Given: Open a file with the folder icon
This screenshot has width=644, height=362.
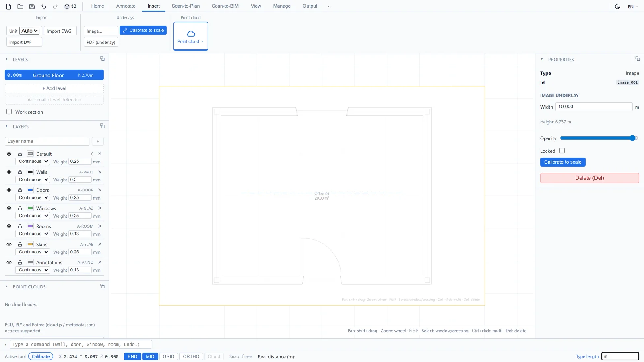Looking at the screenshot, I should 20,6.
